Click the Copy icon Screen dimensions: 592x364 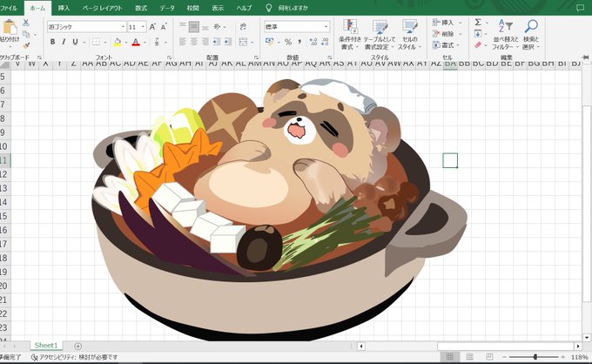[x=26, y=34]
